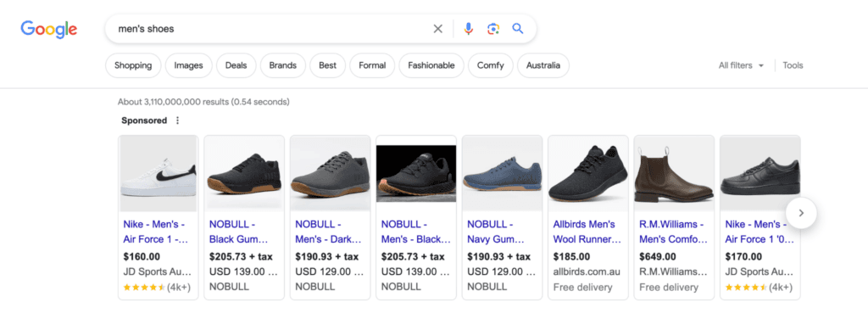Select the Best filter chip
The height and width of the screenshot is (319, 868).
(x=327, y=65)
